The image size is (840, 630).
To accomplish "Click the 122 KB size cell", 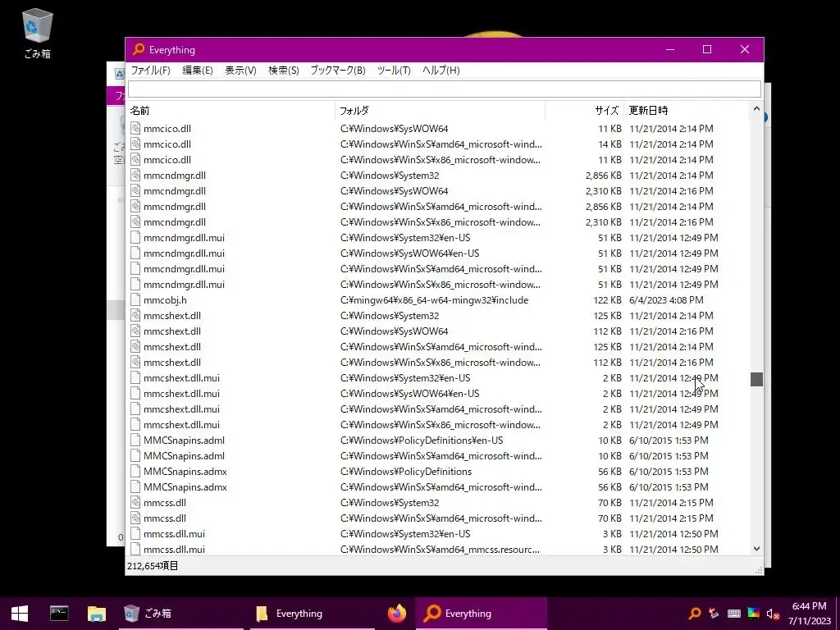I will pyautogui.click(x=607, y=300).
